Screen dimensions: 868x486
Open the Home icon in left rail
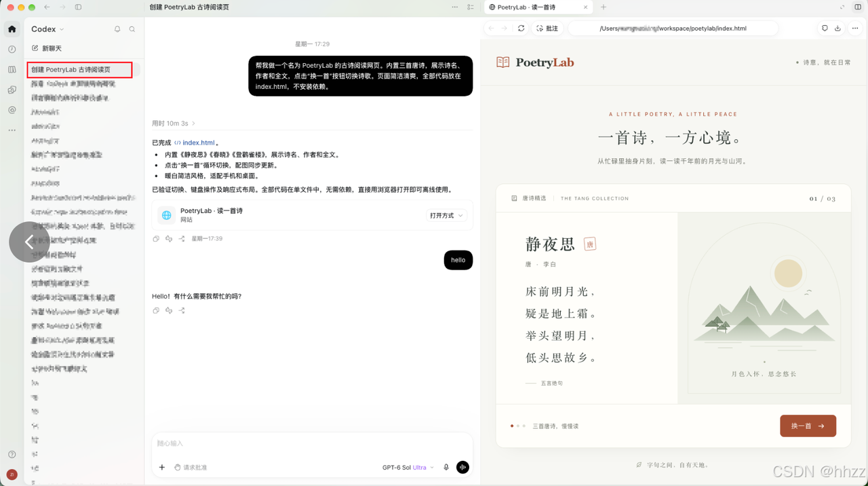click(x=12, y=29)
